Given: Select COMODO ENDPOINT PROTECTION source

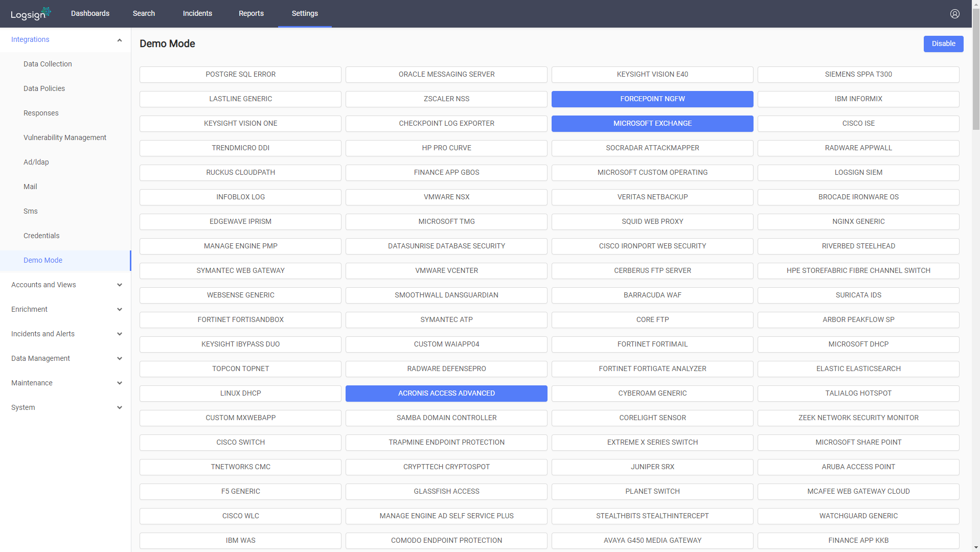Looking at the screenshot, I should pyautogui.click(x=446, y=541).
